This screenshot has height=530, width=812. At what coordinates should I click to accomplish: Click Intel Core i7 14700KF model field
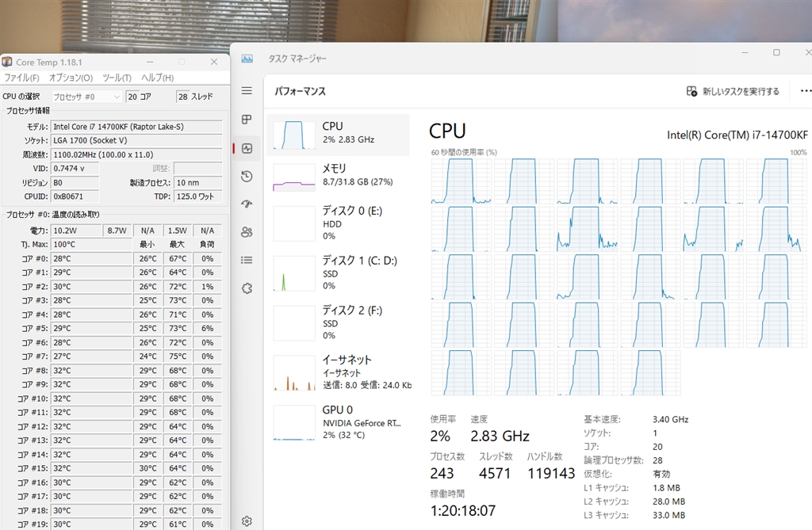point(136,127)
